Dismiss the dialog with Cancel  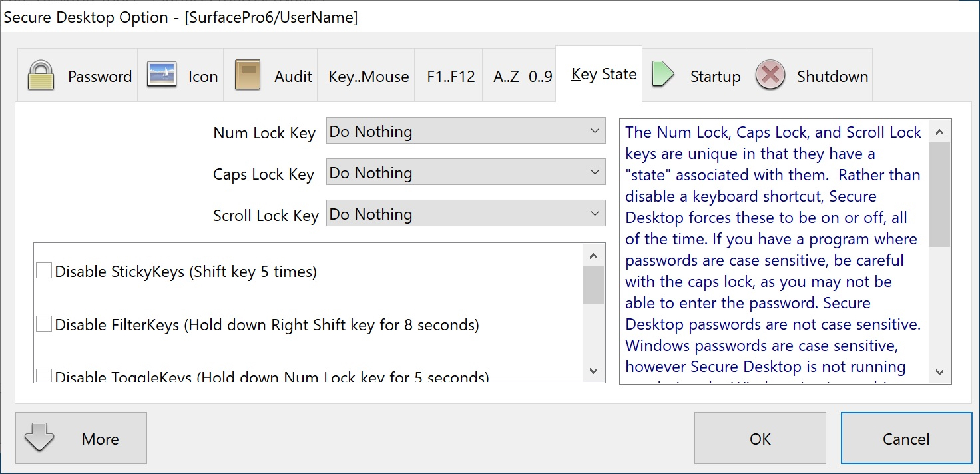pos(906,438)
